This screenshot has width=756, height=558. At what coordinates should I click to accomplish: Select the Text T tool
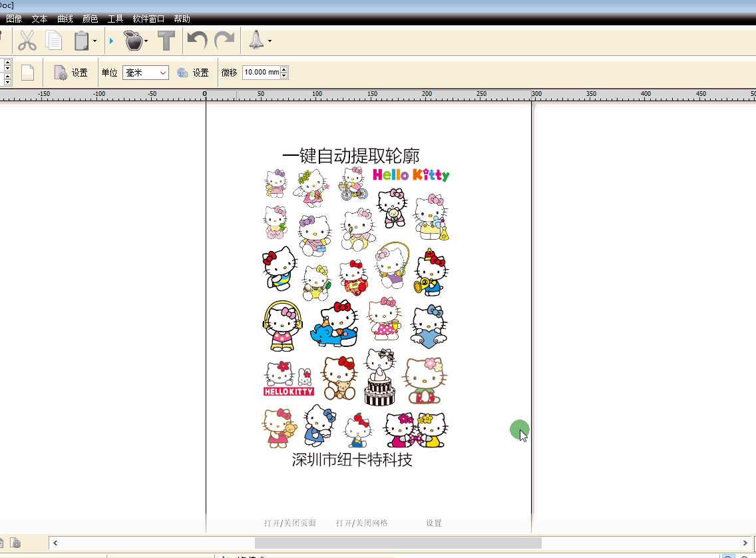[x=166, y=41]
